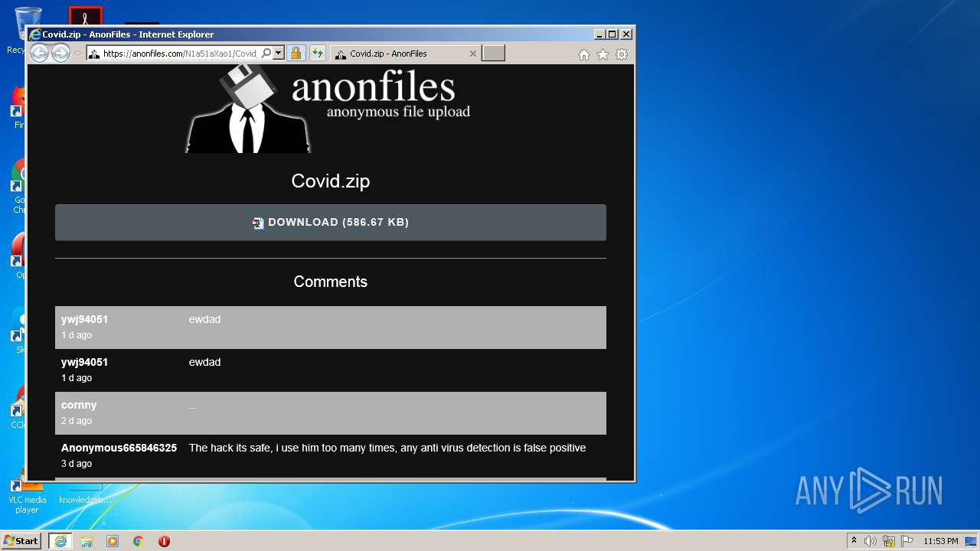The width and height of the screenshot is (980, 551).
Task: Open the address bar dropdown arrow
Action: (279, 54)
